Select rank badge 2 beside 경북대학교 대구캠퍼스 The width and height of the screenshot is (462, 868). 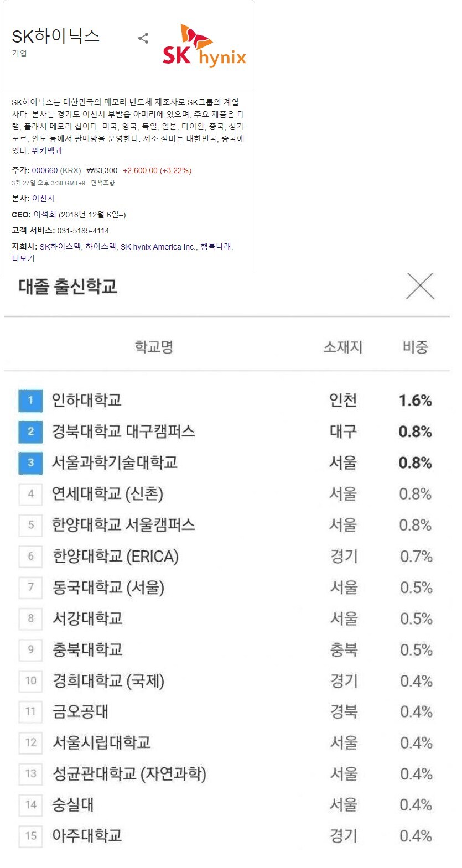[31, 432]
